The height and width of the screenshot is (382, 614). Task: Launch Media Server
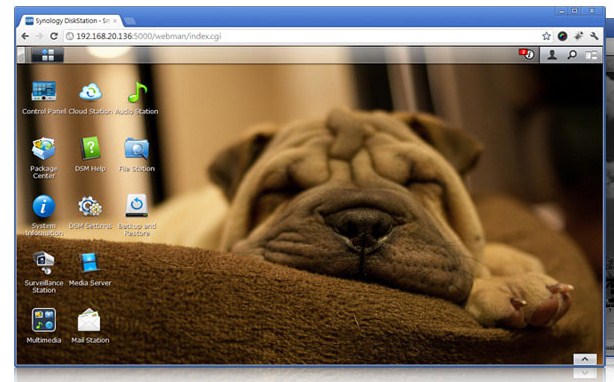(90, 262)
